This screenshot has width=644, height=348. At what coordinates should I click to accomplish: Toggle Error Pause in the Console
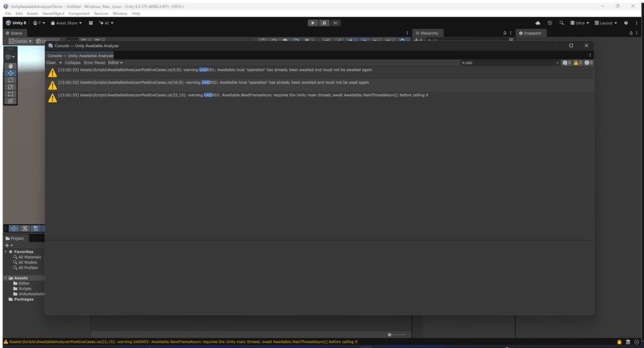[94, 63]
